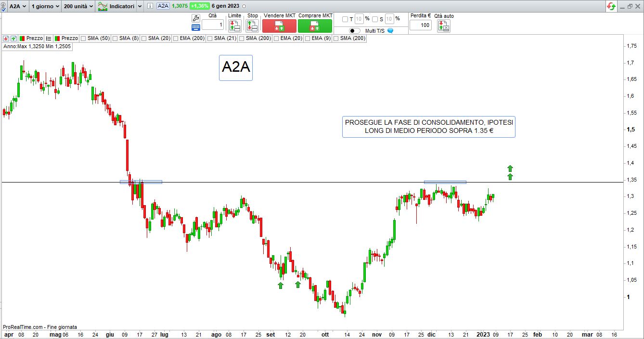The width and height of the screenshot is (644, 339).
Task: Click the A2A ticker badge in header
Action: click(164, 6)
